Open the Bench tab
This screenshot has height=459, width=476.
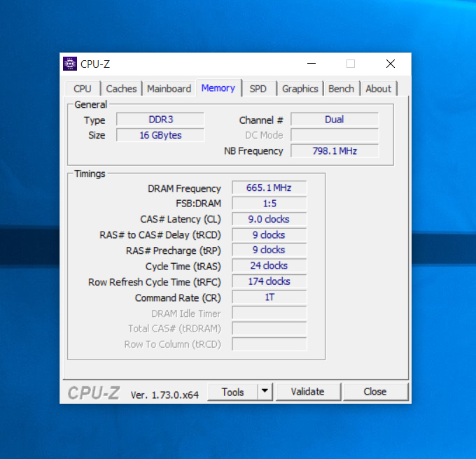[x=341, y=89]
